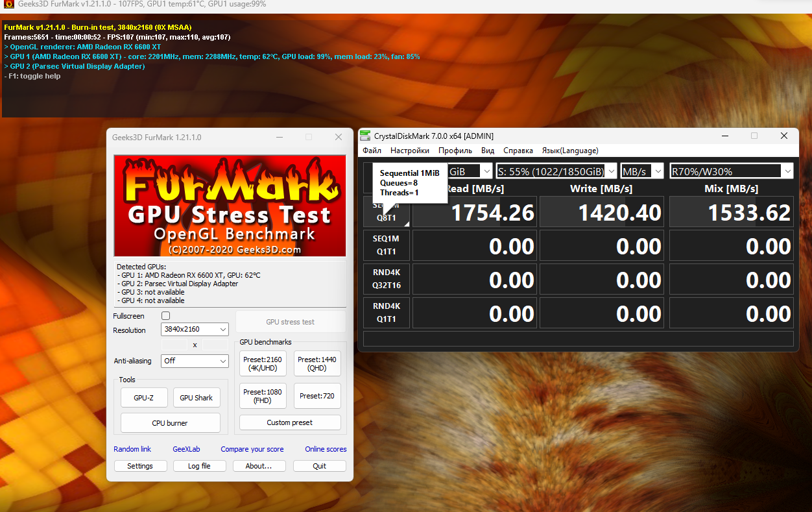Click the Log file button
Screen dimensions: 812x512
coord(199,466)
